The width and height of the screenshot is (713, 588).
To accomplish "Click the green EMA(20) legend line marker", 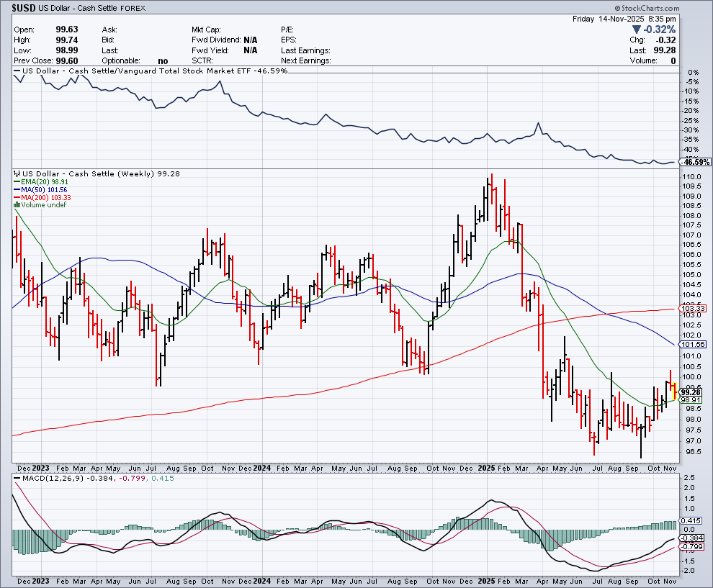I will pyautogui.click(x=16, y=183).
